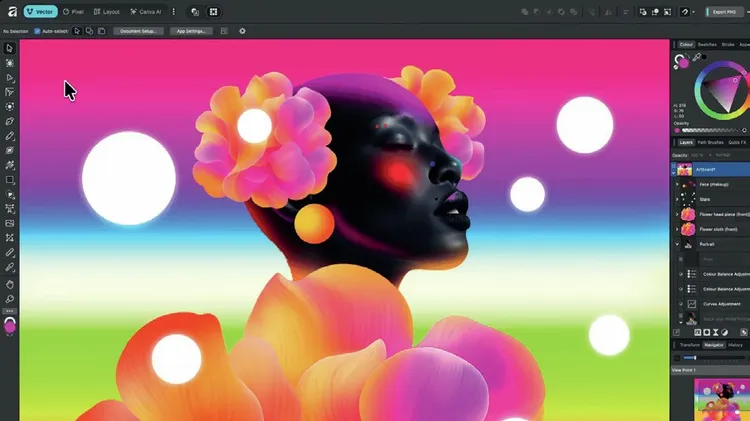Switch to the Swatches tab
The width and height of the screenshot is (750, 421).
707,45
